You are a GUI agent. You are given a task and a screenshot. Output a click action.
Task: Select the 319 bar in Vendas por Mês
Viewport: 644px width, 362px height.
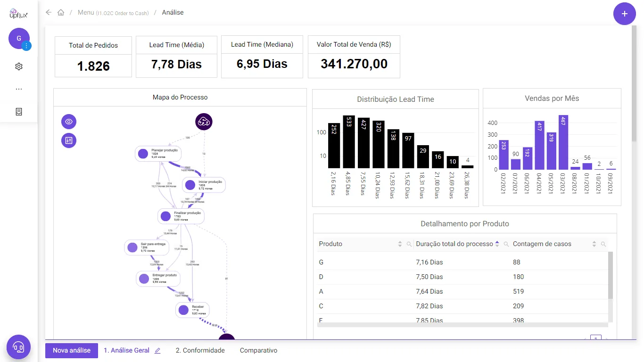tap(552, 151)
